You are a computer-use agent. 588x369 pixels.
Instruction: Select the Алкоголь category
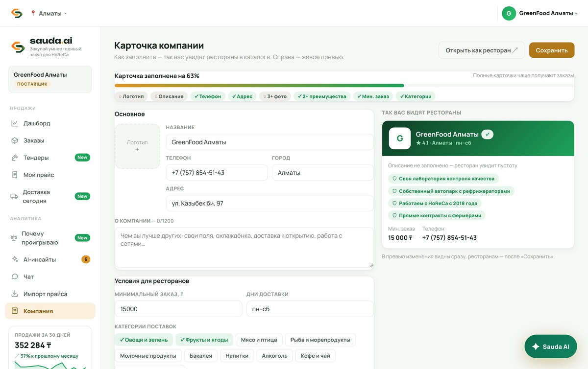pos(275,355)
